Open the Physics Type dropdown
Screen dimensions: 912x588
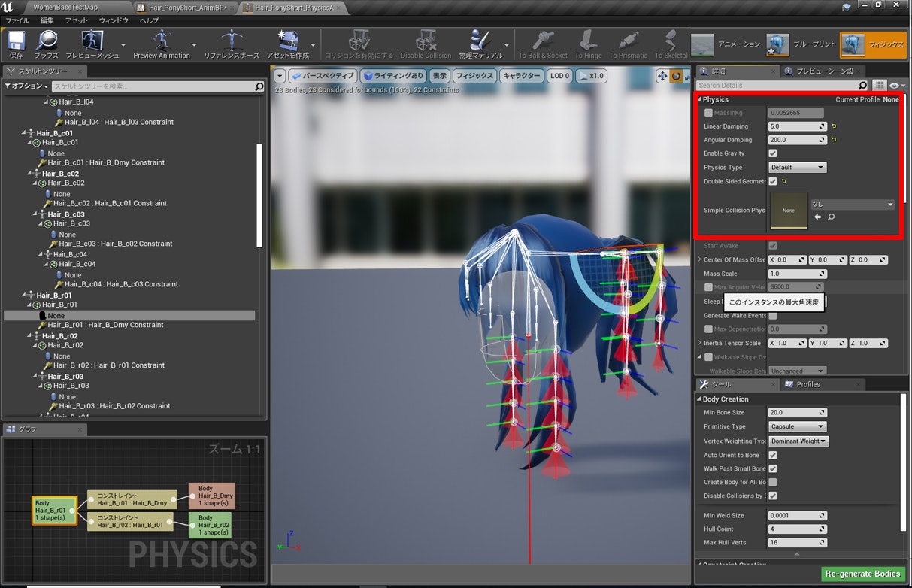point(797,168)
